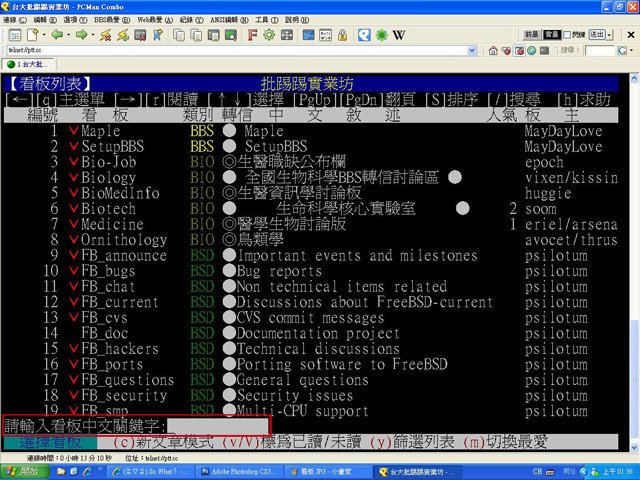This screenshot has height=480, width=640.
Task: Click the padlock icon in toolbar
Action: click(x=342, y=35)
